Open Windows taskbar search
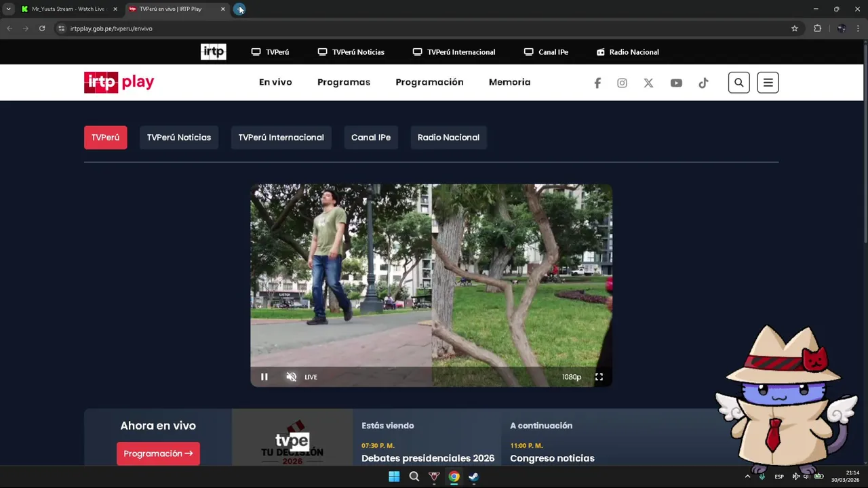The height and width of the screenshot is (488, 868). (414, 476)
